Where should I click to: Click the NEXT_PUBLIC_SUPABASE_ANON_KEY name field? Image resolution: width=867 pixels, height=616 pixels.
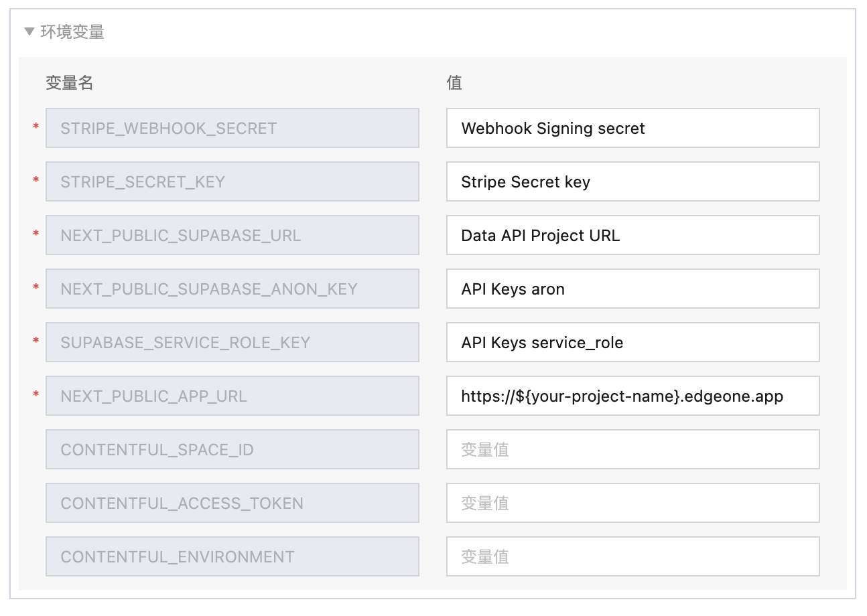tap(232, 289)
